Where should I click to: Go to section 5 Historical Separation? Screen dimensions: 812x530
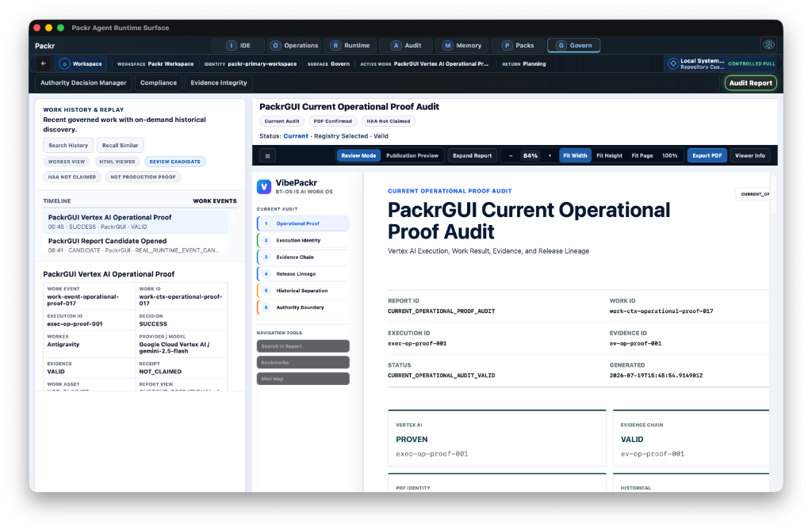coord(303,291)
